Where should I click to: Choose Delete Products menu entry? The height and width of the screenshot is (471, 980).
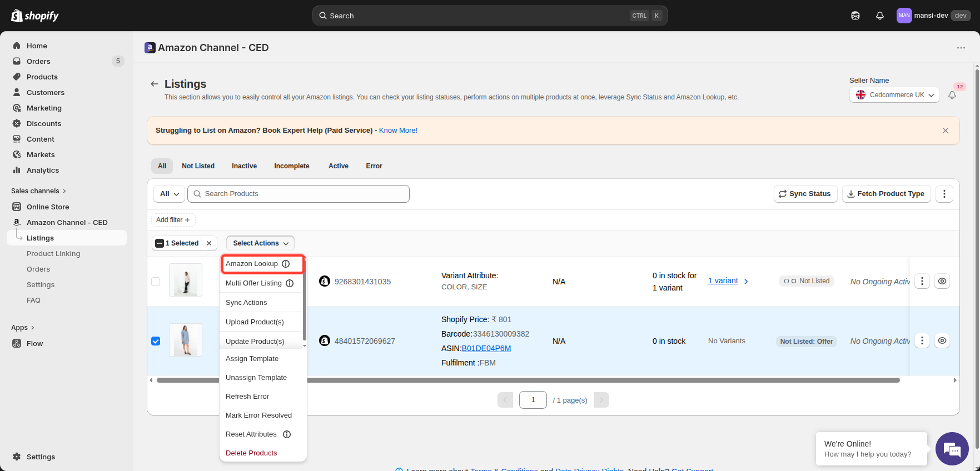[251, 453]
